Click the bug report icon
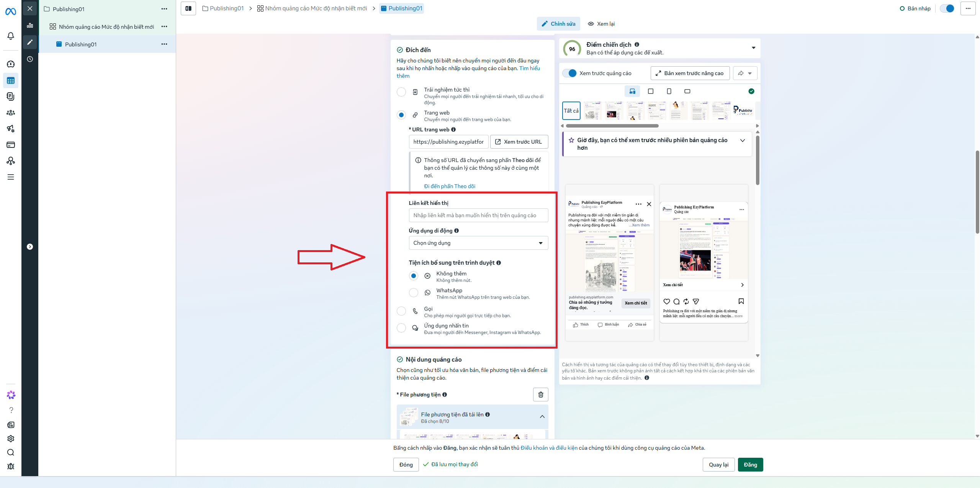Screen dimensions: 980x488 11,466
